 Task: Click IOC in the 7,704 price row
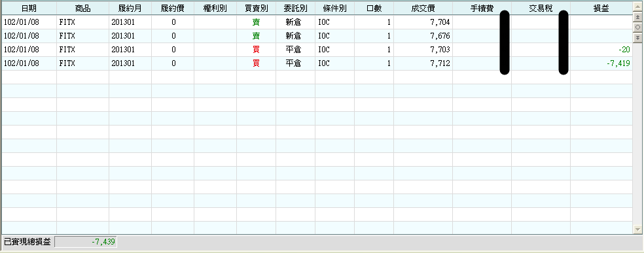pyautogui.click(x=324, y=22)
